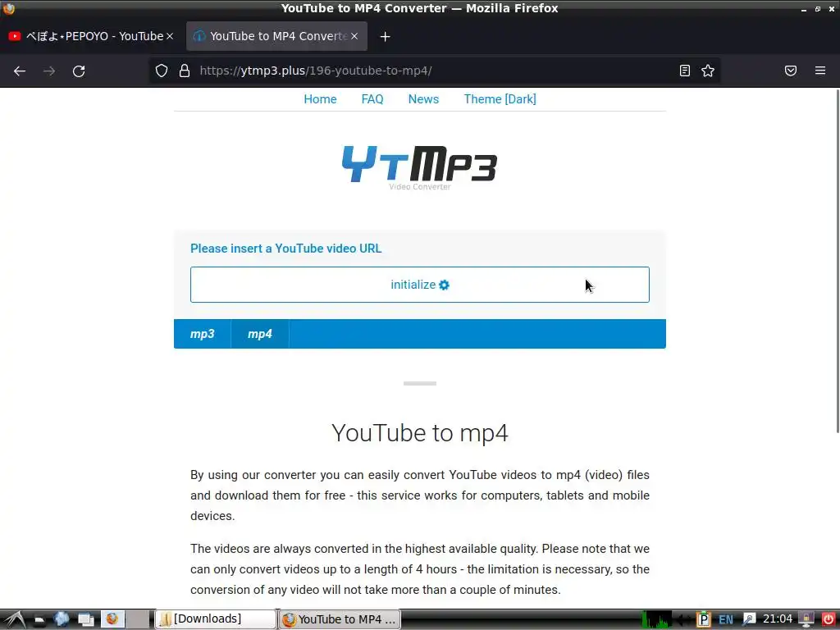Viewport: 840px width, 630px height.
Task: Open the system start menu icon
Action: click(14, 619)
